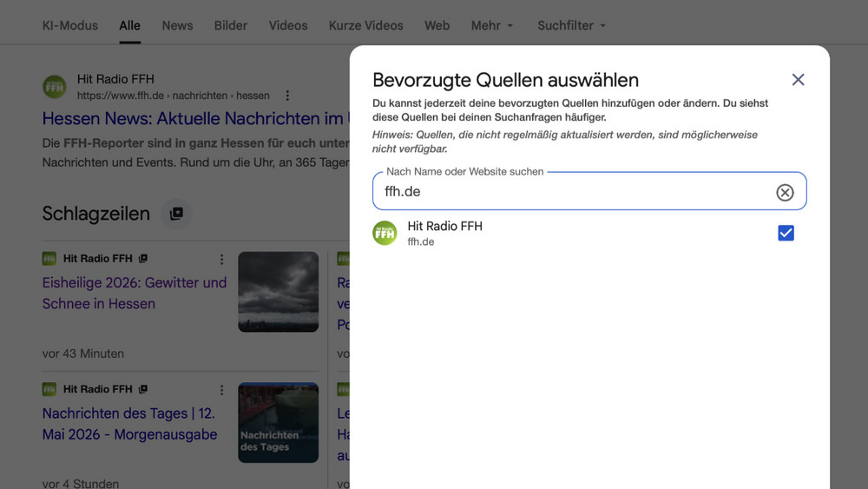The image size is (868, 489).
Task: Switch to the Bilder tab
Action: point(231,25)
